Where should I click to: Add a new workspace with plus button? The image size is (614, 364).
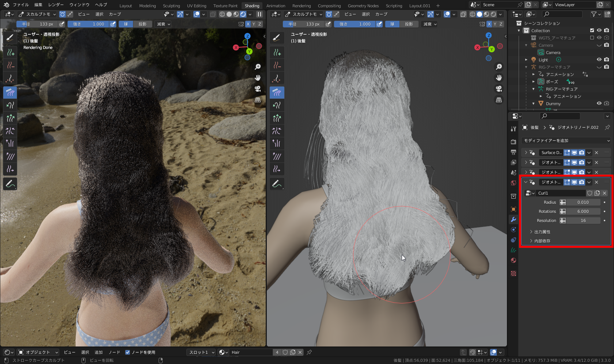[x=438, y=5]
